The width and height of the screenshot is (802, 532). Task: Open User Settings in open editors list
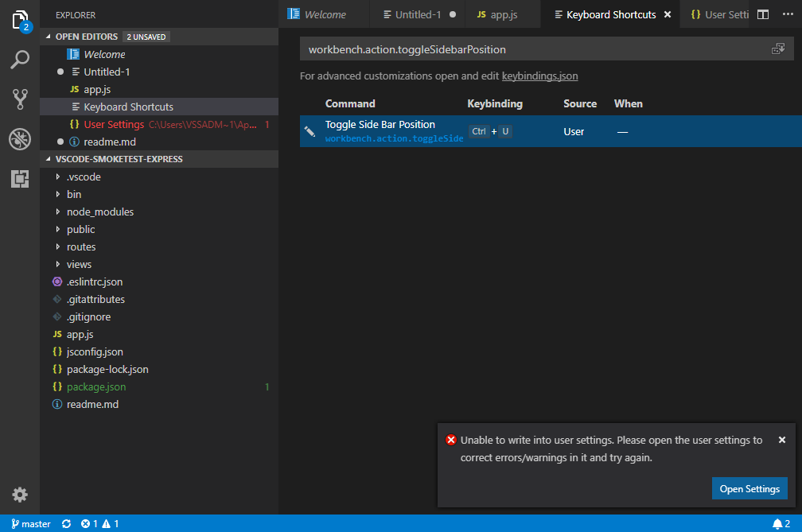[x=159, y=124]
